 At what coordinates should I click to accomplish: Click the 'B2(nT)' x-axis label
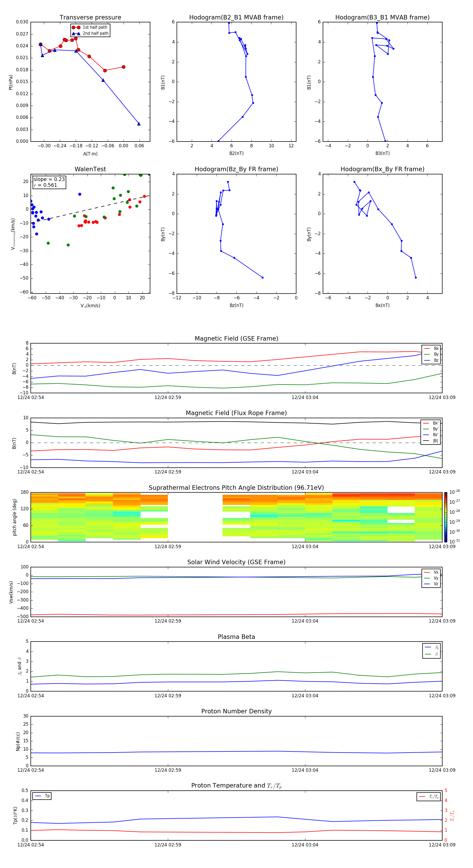click(x=236, y=153)
